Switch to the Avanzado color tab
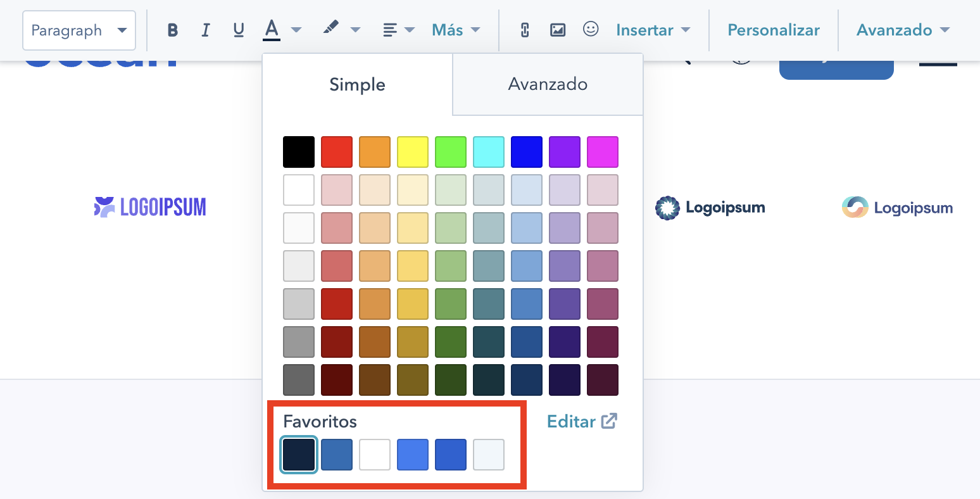The height and width of the screenshot is (499, 980). click(x=547, y=84)
